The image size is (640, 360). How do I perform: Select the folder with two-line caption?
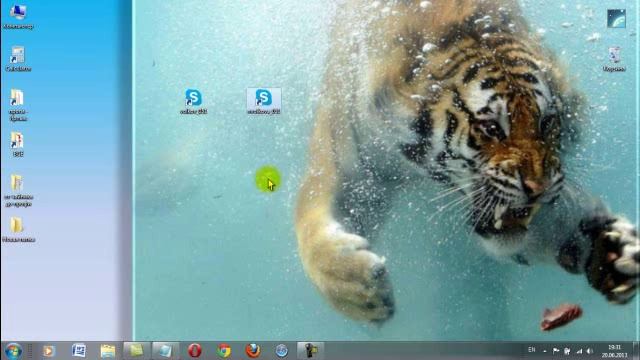(18, 190)
